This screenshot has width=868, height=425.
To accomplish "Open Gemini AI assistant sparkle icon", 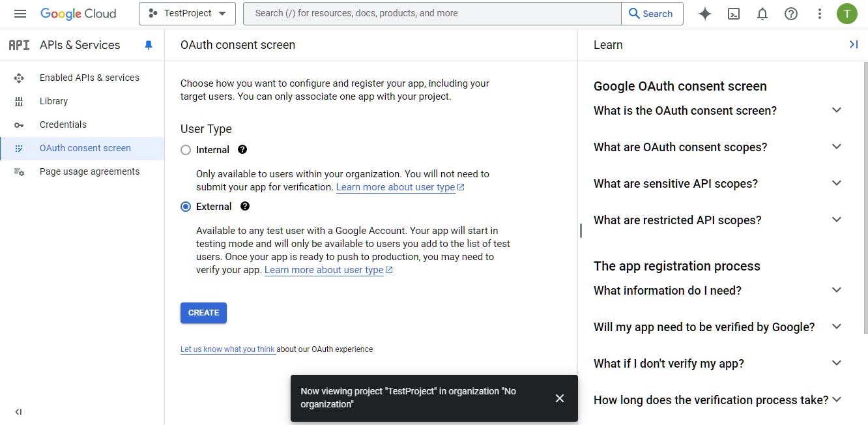I will [x=704, y=14].
